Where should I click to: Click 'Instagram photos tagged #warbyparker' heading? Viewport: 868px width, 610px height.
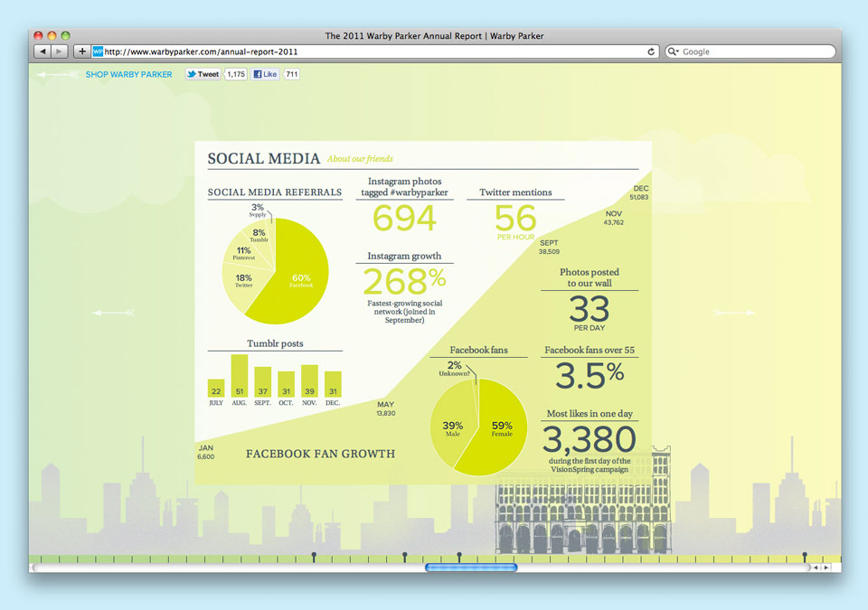click(405, 186)
